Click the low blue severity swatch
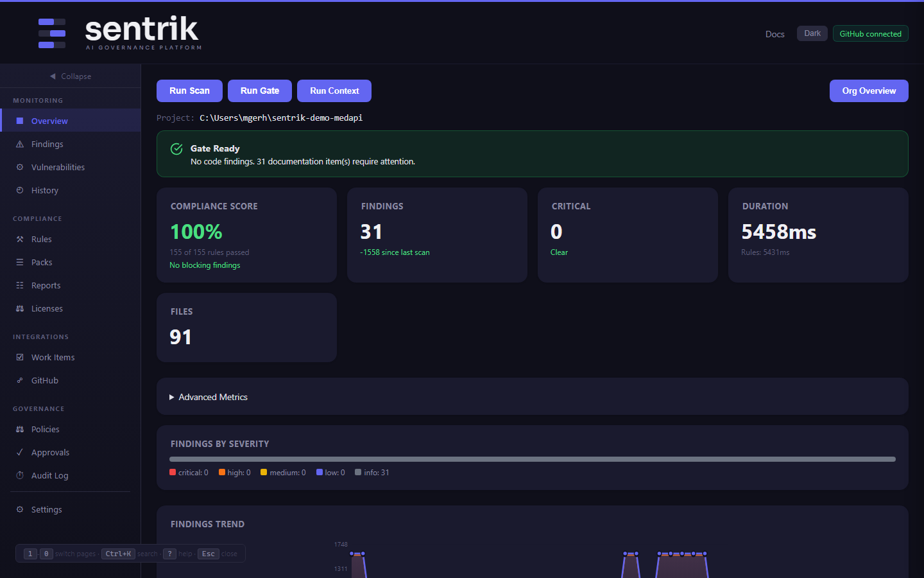Screen dimensions: 924x578 point(320,472)
